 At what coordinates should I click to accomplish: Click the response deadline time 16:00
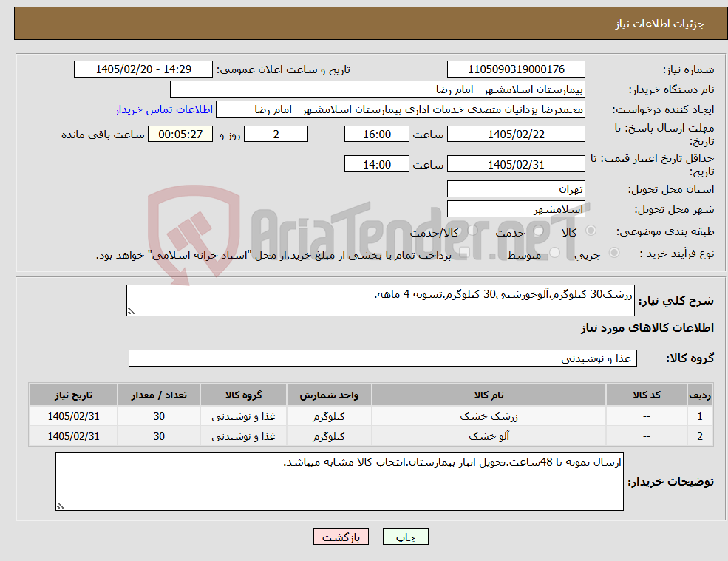[x=376, y=135]
